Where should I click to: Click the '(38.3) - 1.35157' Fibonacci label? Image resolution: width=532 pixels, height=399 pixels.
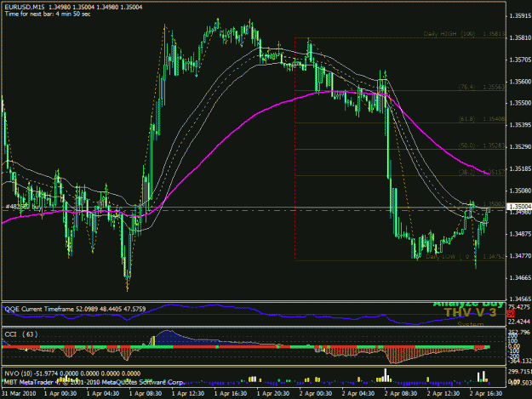(x=482, y=172)
